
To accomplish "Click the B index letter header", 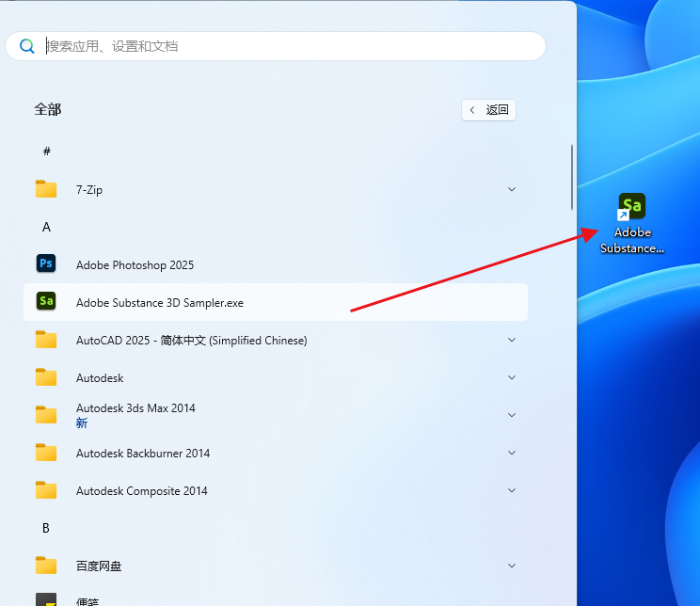I will click(x=46, y=528).
